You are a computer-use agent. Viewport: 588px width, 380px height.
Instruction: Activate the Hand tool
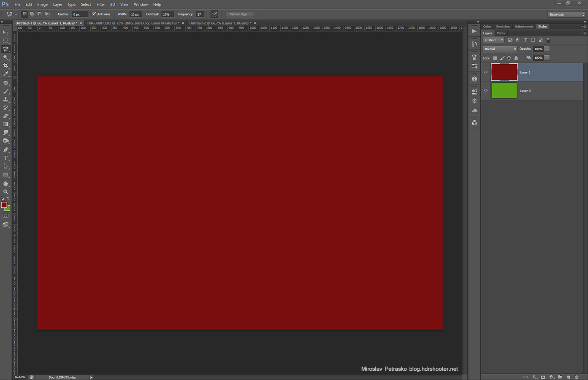(x=5, y=184)
